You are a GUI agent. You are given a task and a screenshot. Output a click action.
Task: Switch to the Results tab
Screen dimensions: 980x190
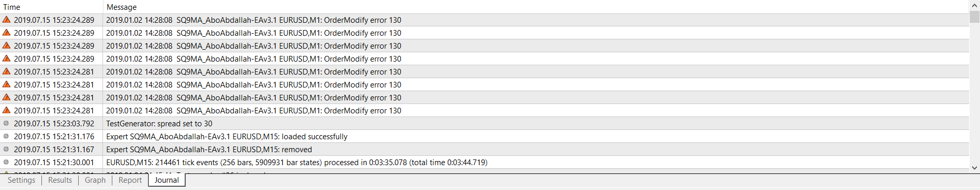(60, 180)
